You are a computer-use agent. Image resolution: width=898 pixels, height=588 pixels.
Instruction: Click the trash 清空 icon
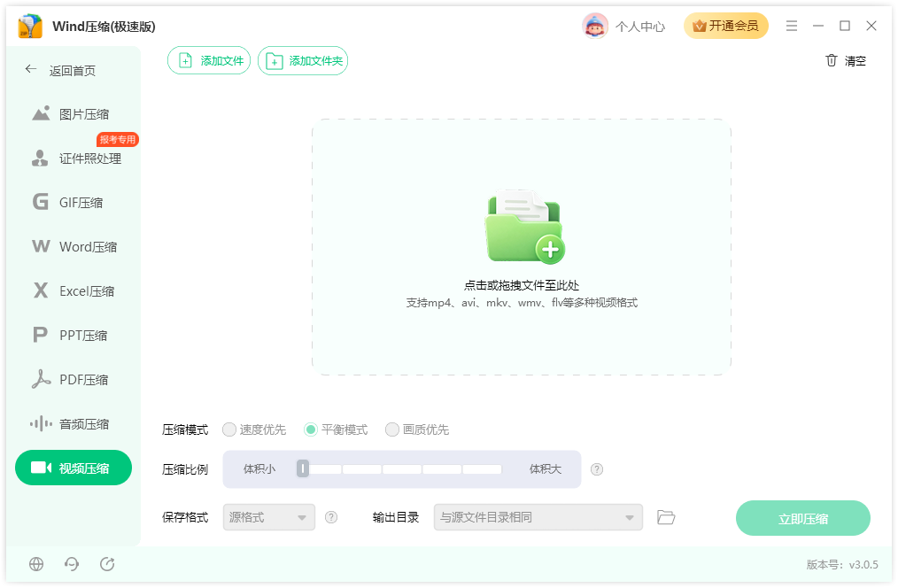click(x=831, y=60)
